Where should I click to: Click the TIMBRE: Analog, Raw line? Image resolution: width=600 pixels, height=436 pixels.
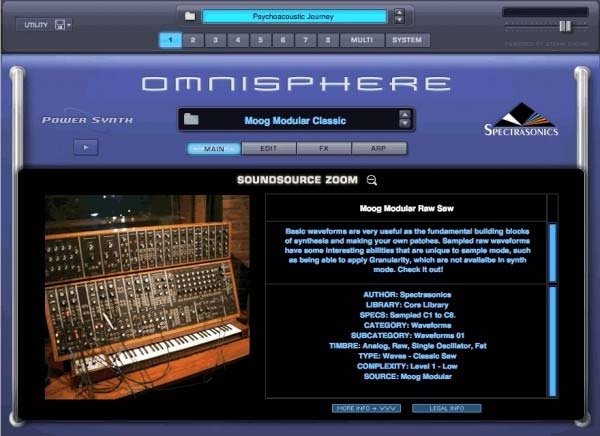[x=407, y=346]
